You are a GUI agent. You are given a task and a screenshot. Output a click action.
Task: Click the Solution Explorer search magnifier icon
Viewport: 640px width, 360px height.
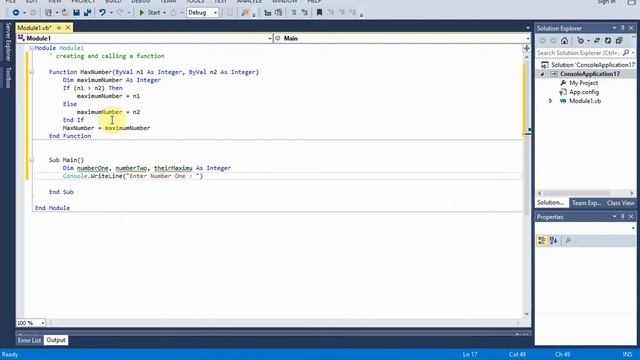click(x=626, y=53)
